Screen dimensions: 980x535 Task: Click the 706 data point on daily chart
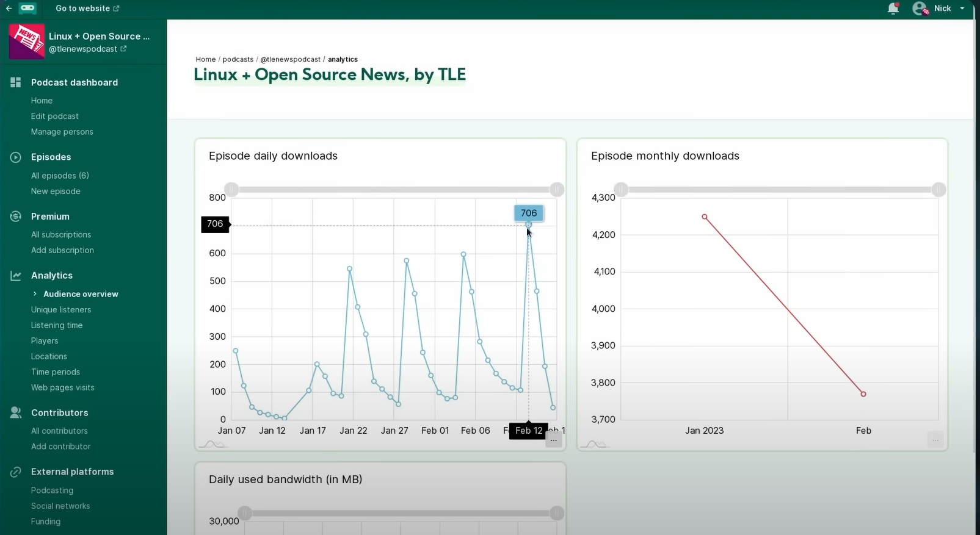coord(529,225)
